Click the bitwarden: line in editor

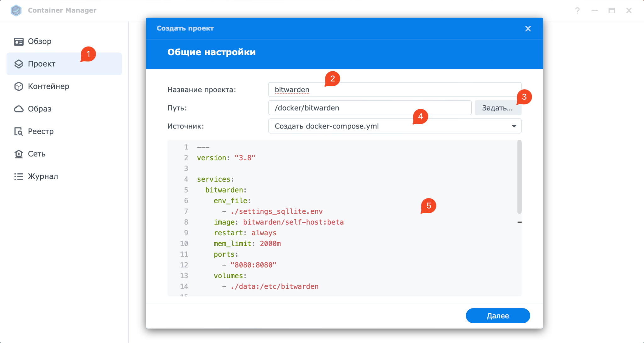coord(226,190)
